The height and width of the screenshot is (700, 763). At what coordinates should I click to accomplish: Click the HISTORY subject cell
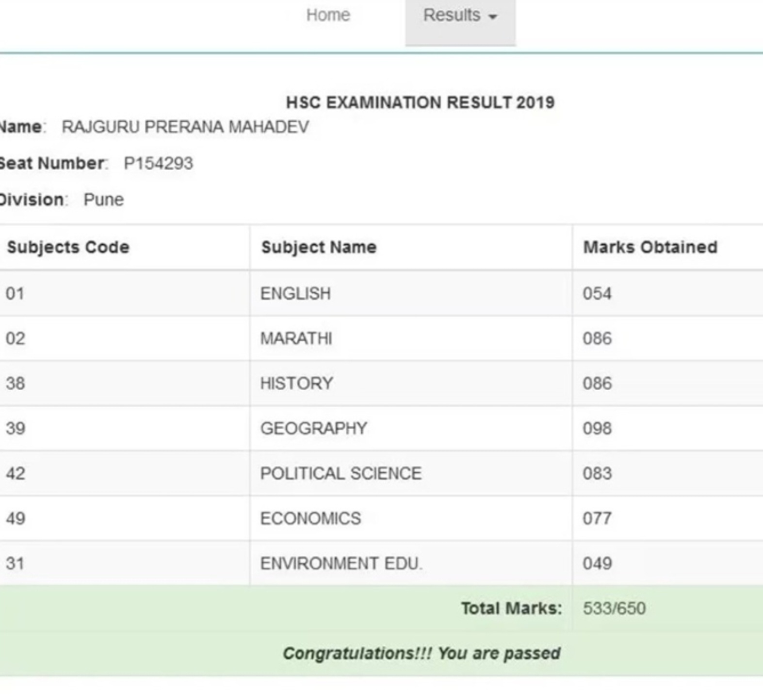pyautogui.click(x=296, y=383)
